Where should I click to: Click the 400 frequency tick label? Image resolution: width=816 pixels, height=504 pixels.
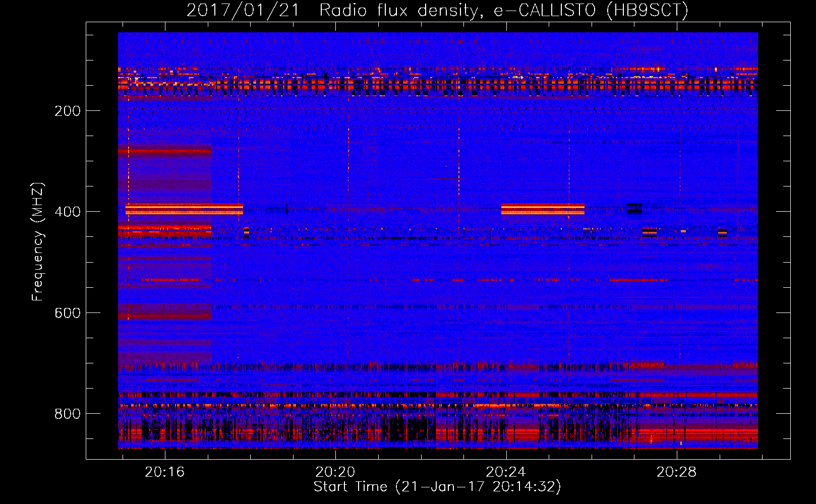(68, 212)
